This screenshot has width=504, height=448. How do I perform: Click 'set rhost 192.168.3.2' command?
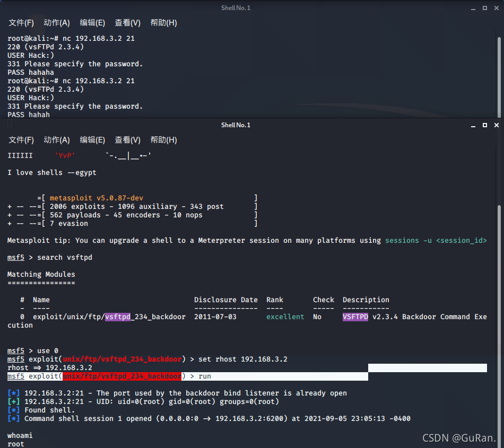(x=242, y=359)
